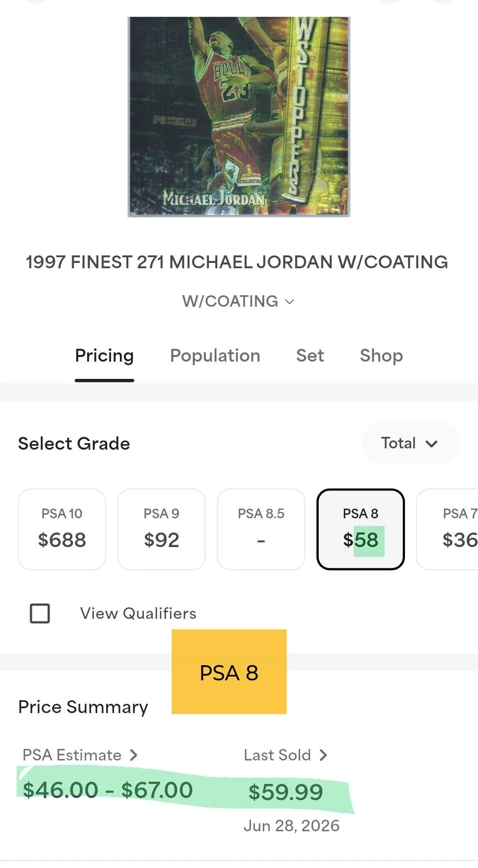Select the PSA 8 grade card

(x=361, y=529)
